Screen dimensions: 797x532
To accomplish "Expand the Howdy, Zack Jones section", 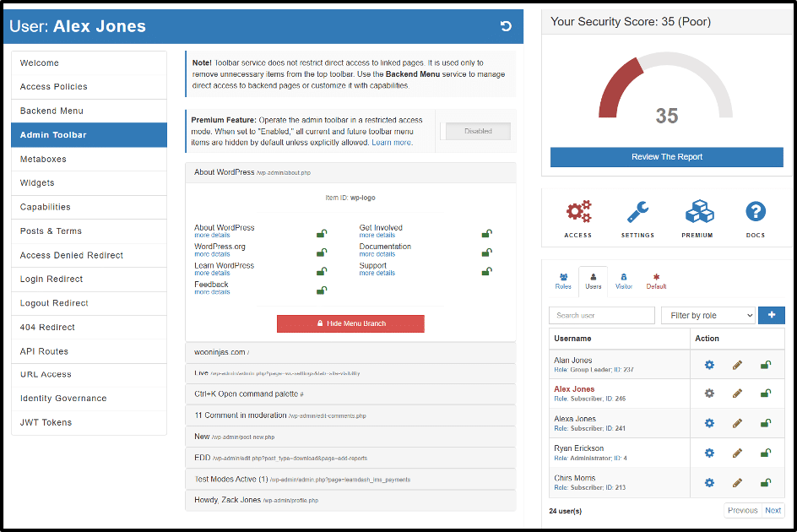I will (350, 501).
